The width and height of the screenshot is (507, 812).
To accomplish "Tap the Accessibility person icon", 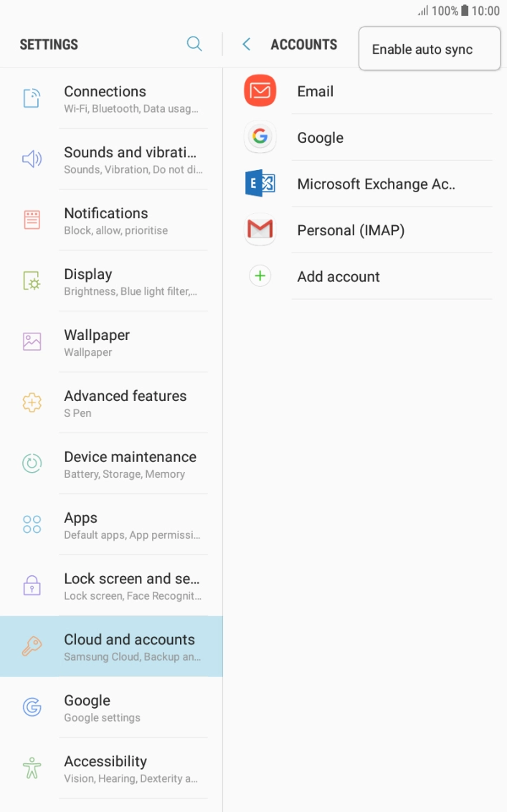I will click(32, 768).
